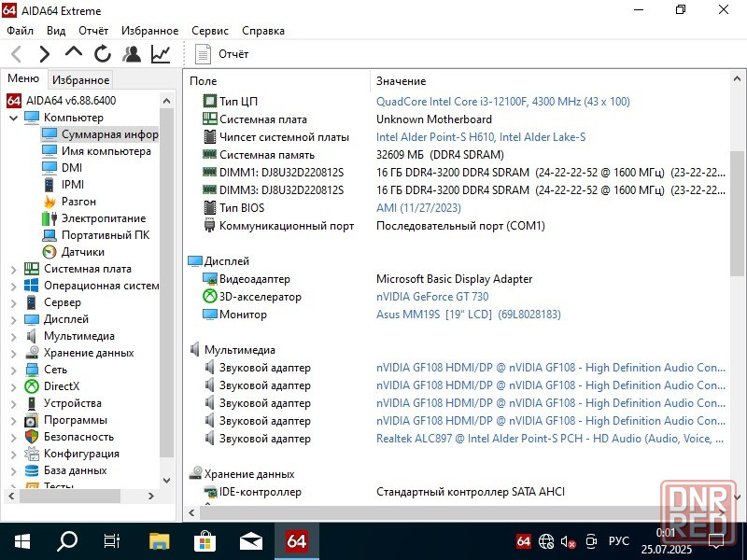Open the Вид menu
Screen dimensions: 747x560
[56, 31]
